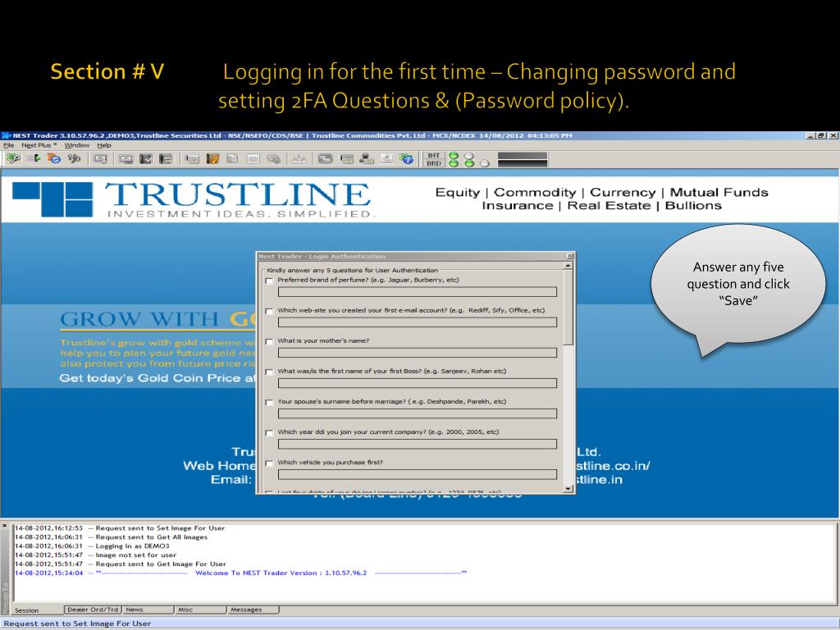Click 'Get today's Gold Coin Price' text
The image size is (840, 630).
[157, 378]
